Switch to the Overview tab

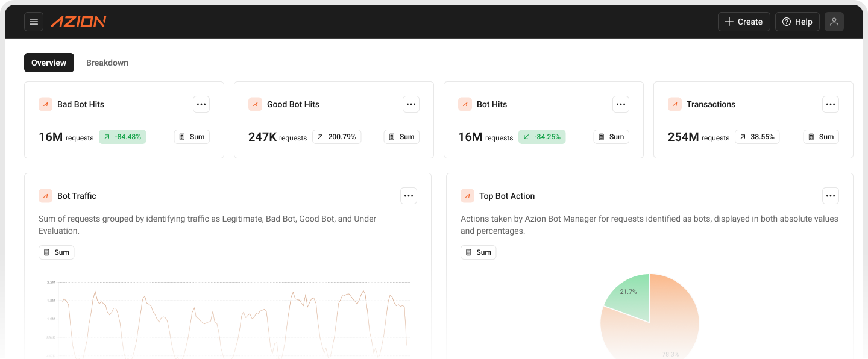click(49, 63)
